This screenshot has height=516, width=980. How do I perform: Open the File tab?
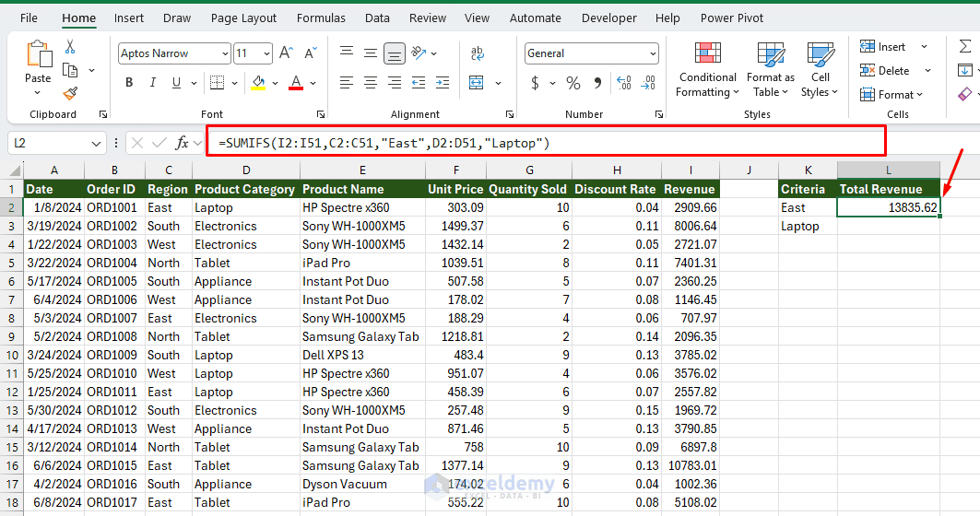29,18
